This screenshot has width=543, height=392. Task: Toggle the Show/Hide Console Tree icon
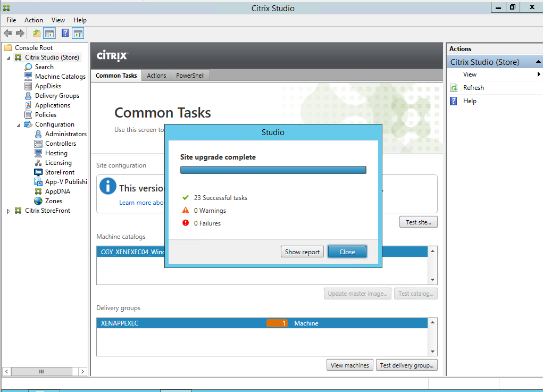click(x=49, y=34)
